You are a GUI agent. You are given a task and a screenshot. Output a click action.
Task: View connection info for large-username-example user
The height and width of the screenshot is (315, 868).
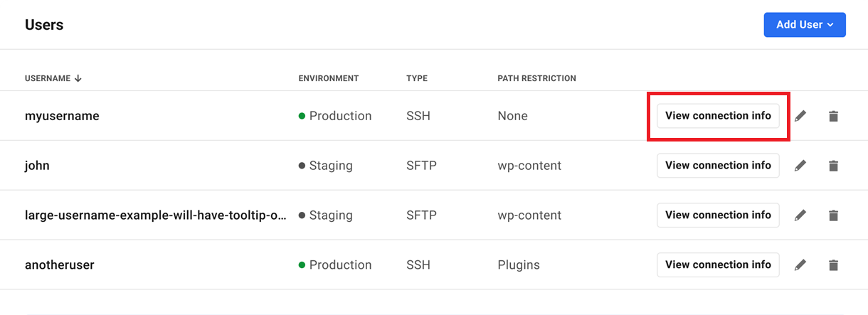[718, 215]
